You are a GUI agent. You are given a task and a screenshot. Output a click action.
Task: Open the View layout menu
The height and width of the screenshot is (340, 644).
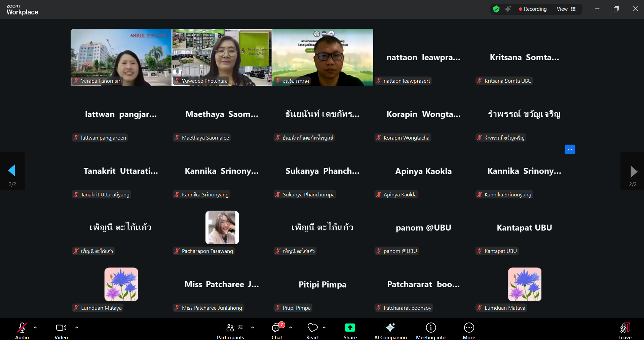566,9
